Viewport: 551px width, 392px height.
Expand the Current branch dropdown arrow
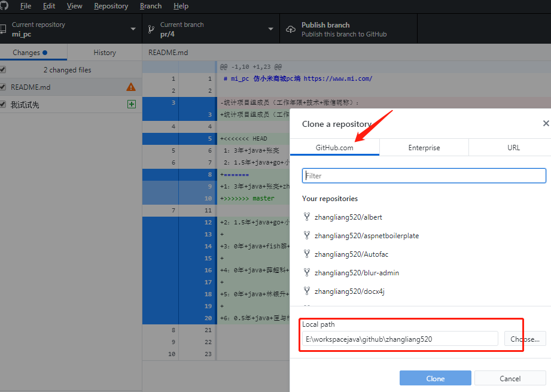click(x=270, y=29)
